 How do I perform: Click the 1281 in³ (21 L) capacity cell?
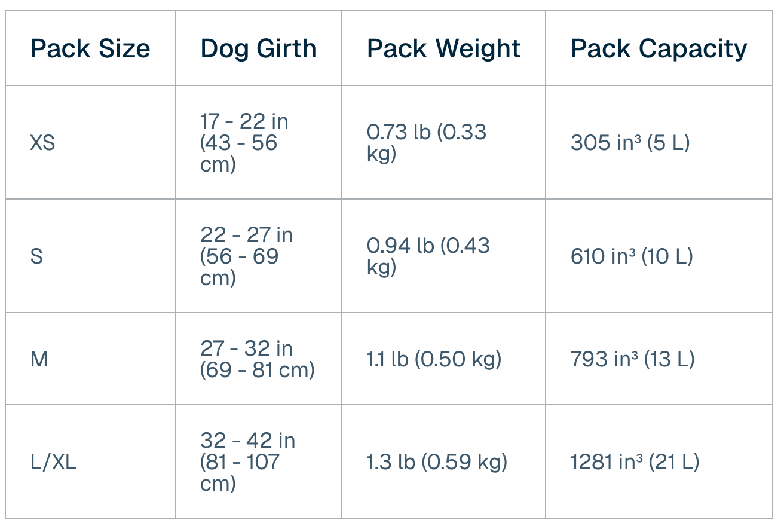[x=635, y=462]
